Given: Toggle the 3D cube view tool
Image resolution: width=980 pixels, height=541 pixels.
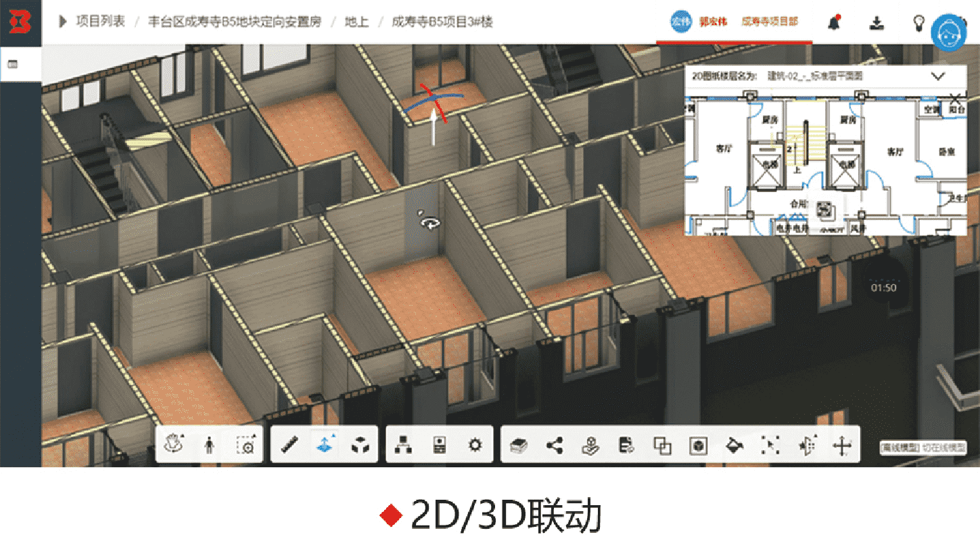Looking at the screenshot, I should click(x=361, y=445).
